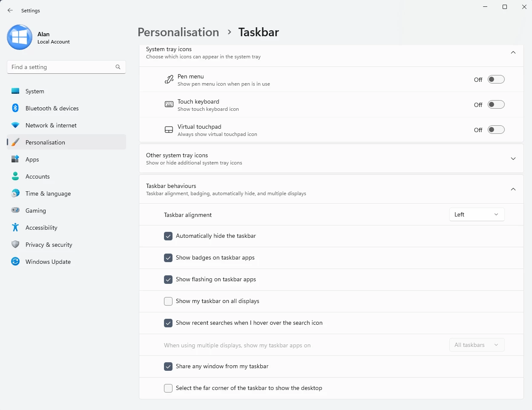Go to Time & language settings
Screen dimensions: 532x410
click(x=66, y=193)
